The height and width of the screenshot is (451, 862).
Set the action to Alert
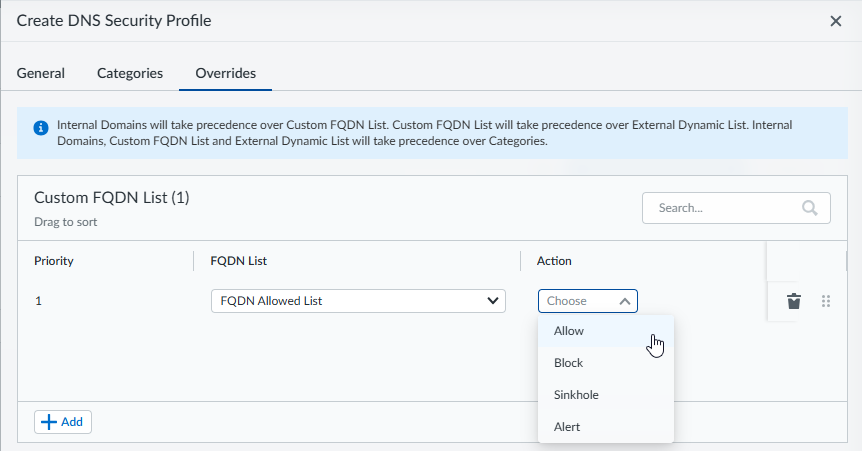coord(567,427)
